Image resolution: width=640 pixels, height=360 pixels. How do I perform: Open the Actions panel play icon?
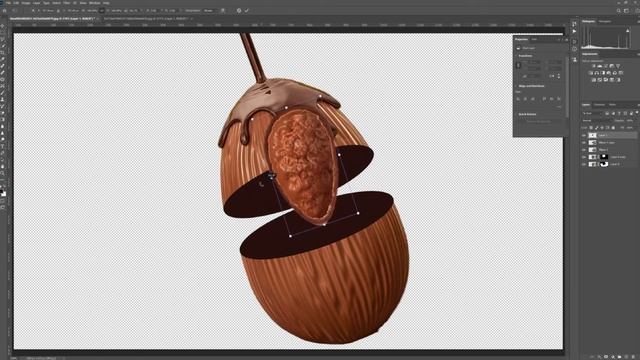click(x=574, y=31)
